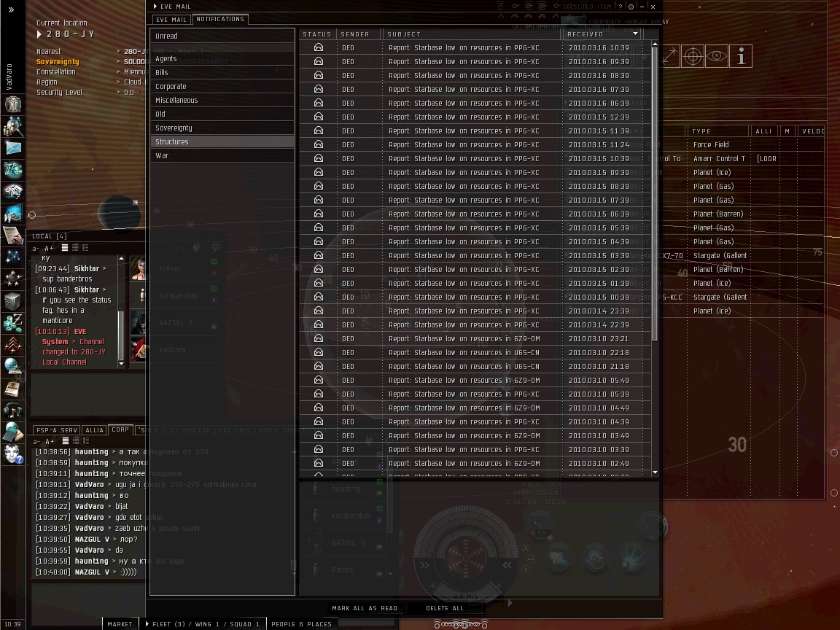Screen dimensions: 840x630
Task: Click the Sovereignty label in location info
Action: click(x=58, y=61)
